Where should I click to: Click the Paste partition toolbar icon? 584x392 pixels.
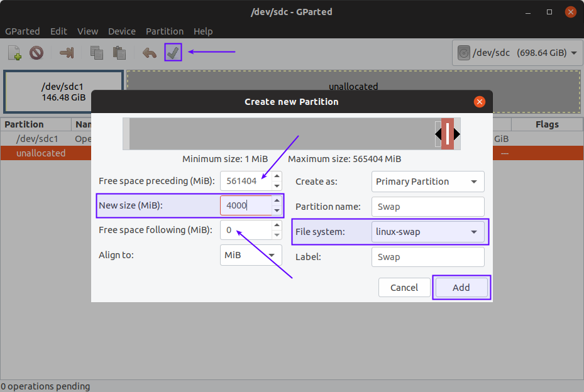pos(119,53)
